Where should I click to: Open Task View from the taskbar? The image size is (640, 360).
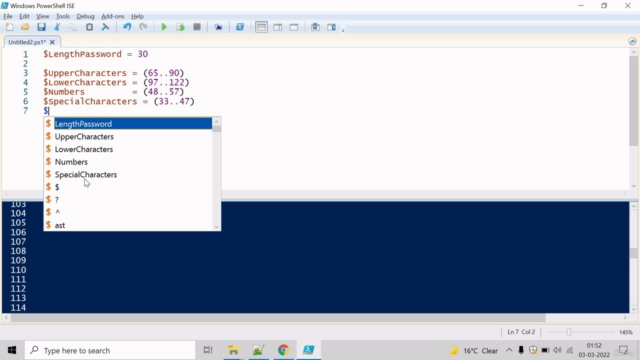pos(208,350)
